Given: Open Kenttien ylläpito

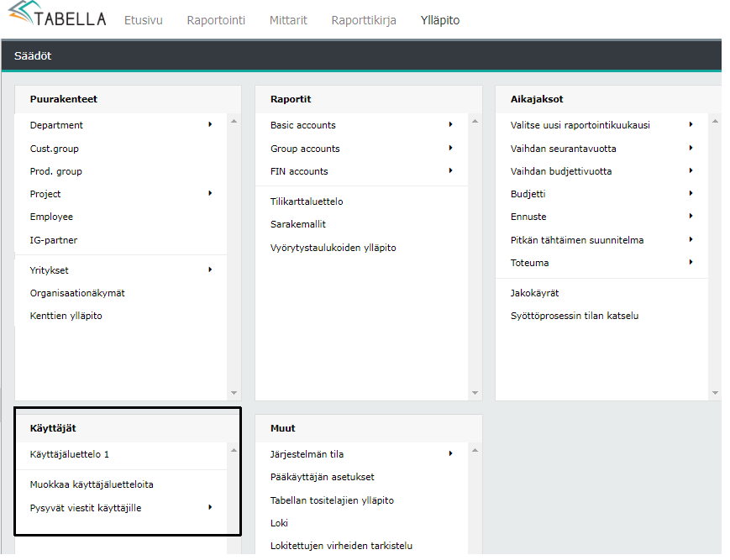Looking at the screenshot, I should [x=66, y=316].
